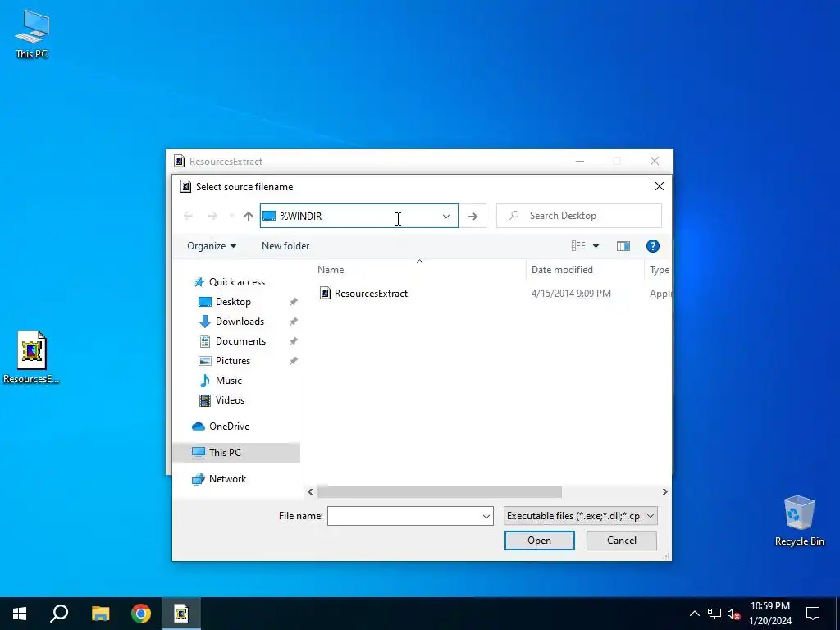Select the ResourcesExtract file in list
This screenshot has width=840, height=630.
pos(371,293)
